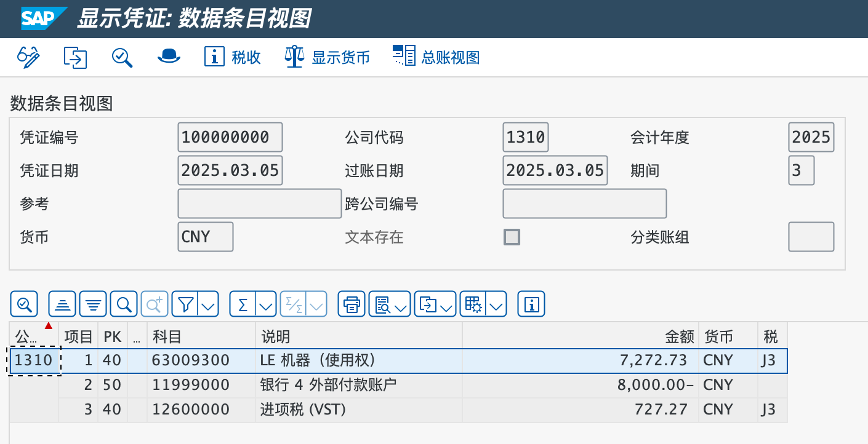This screenshot has height=444, width=868.
Task: Click the sort descending icon
Action: [x=93, y=304]
